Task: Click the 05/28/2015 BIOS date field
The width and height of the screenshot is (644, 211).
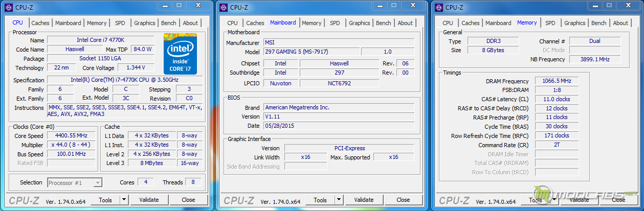Action: click(339, 126)
